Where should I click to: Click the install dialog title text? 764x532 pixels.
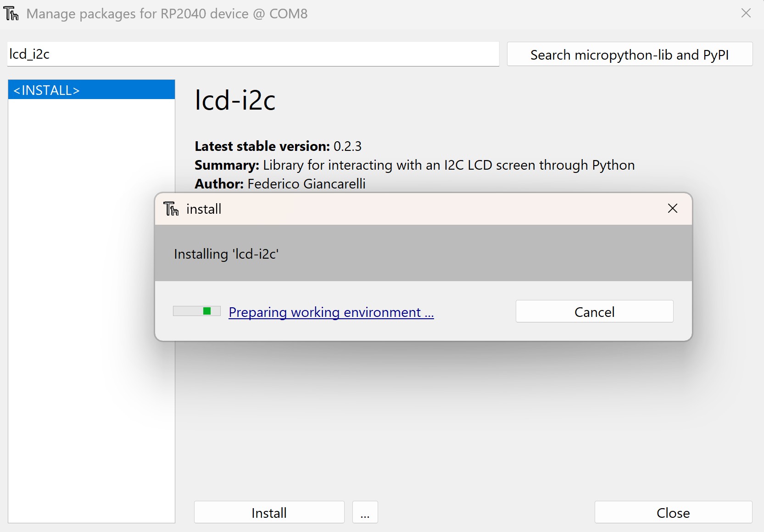click(x=204, y=209)
